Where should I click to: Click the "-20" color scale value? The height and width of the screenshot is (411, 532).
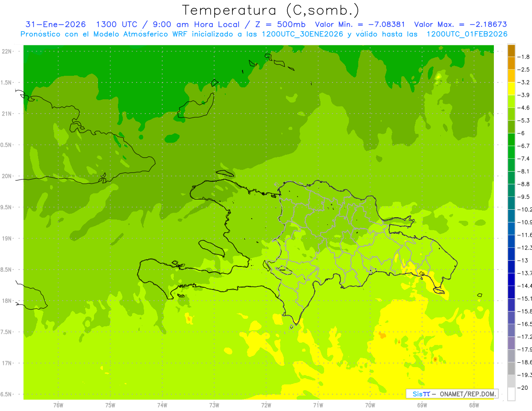(523, 388)
